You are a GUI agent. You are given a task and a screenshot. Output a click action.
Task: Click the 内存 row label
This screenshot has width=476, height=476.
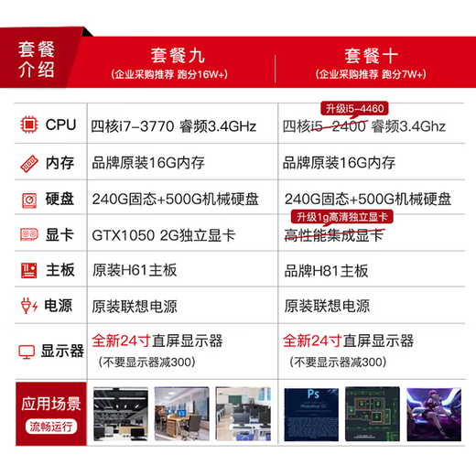(x=59, y=163)
